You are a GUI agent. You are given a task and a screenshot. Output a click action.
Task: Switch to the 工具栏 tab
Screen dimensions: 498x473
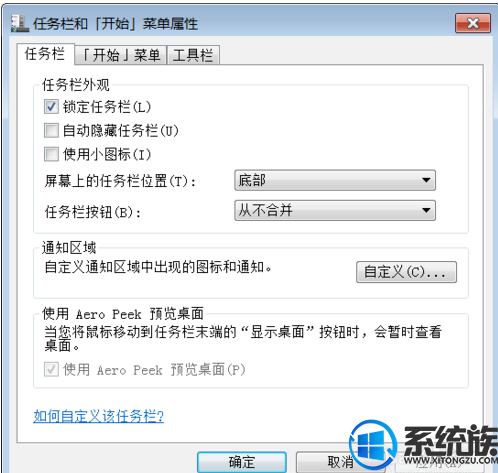tap(193, 55)
